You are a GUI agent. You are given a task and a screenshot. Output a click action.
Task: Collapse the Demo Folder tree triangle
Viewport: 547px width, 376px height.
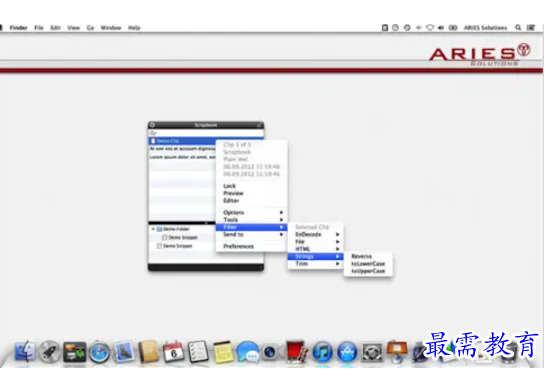153,229
